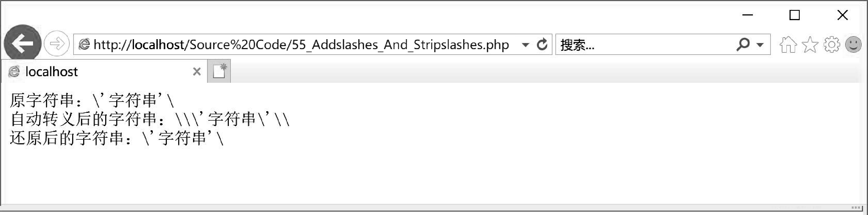
Task: Expand the search provider dropdown arrow
Action: [x=760, y=44]
